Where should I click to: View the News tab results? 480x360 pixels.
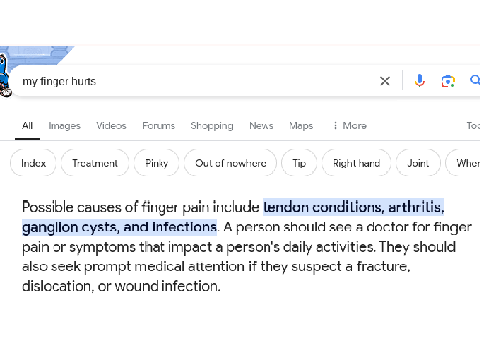[x=261, y=126]
